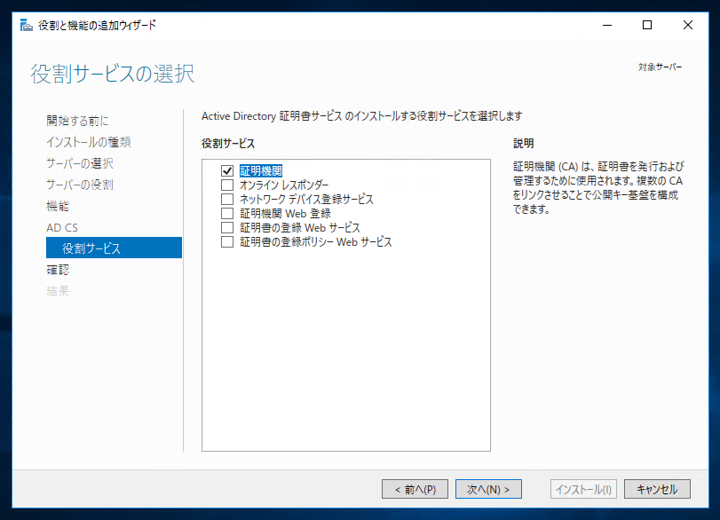Open the サーバーの選択 step
The image size is (720, 520).
tap(79, 163)
